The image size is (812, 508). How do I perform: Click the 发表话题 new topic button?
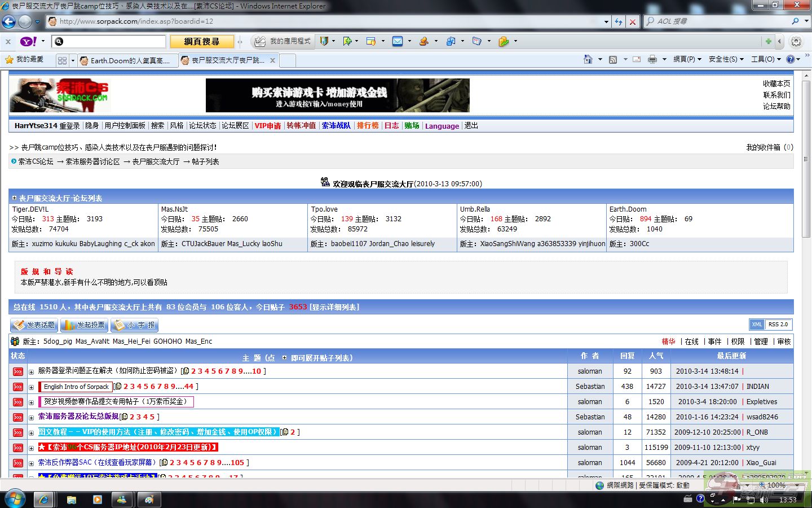click(x=34, y=325)
